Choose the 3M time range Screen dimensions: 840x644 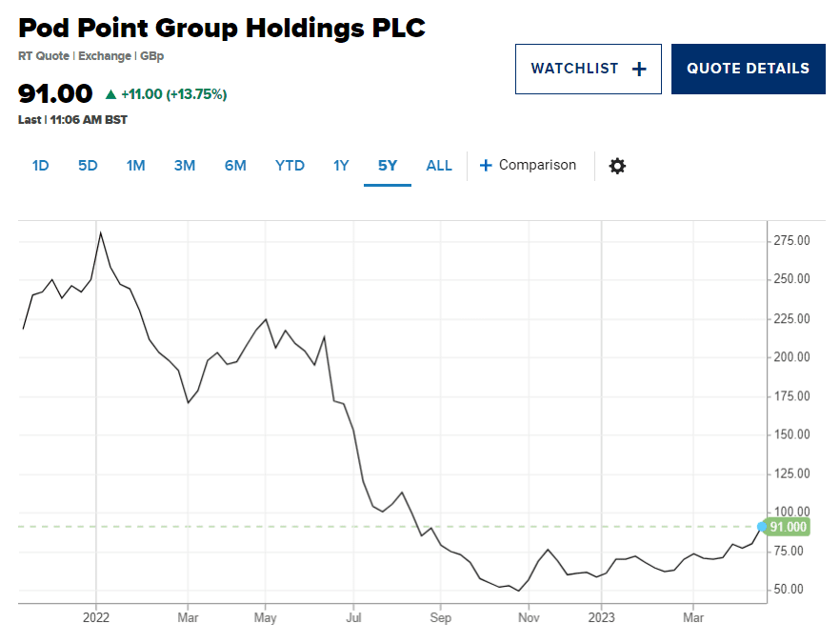pos(185,166)
